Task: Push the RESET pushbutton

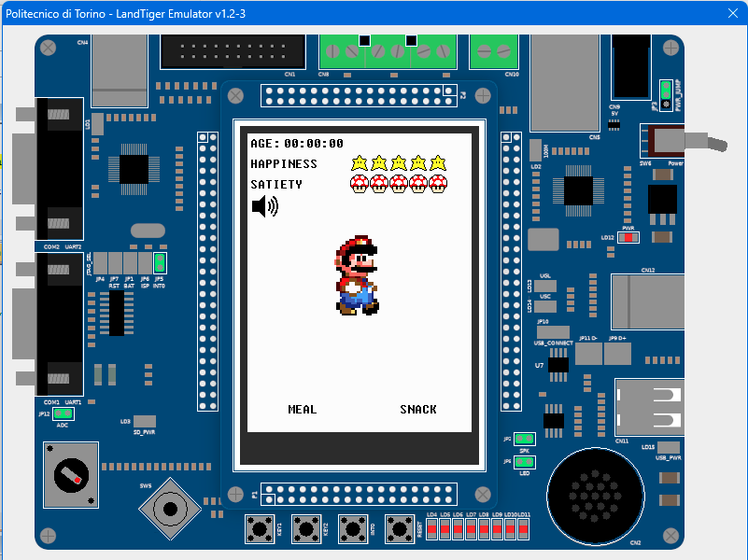Action: (x=400, y=529)
